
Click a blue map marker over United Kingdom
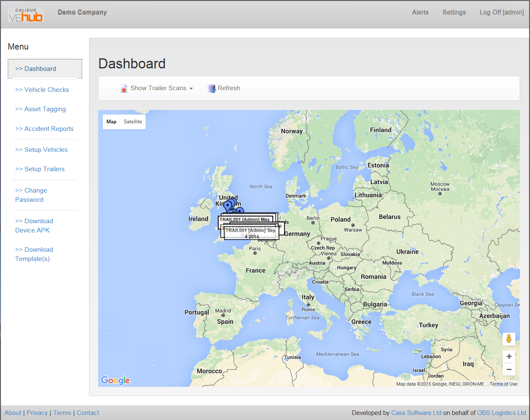tap(228, 206)
